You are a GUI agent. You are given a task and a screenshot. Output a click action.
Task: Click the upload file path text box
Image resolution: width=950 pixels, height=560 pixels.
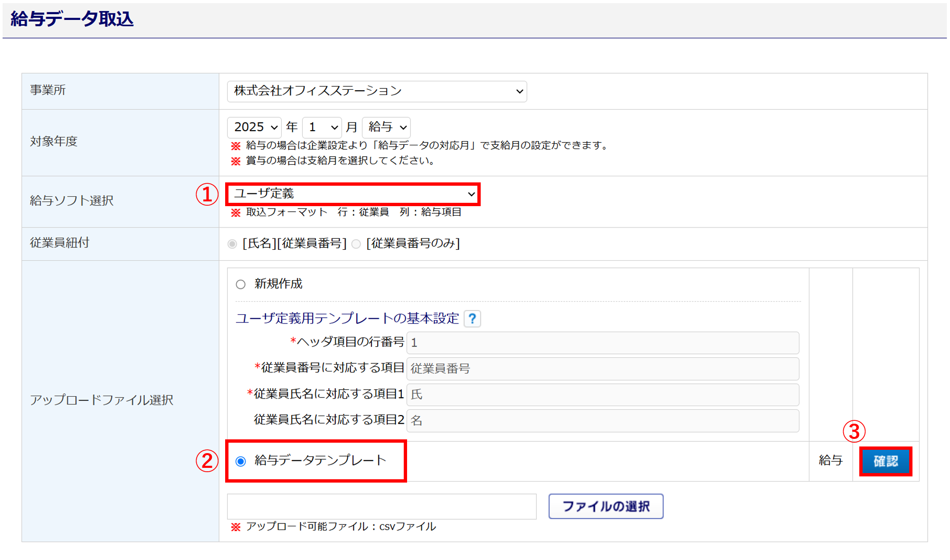[381, 506]
